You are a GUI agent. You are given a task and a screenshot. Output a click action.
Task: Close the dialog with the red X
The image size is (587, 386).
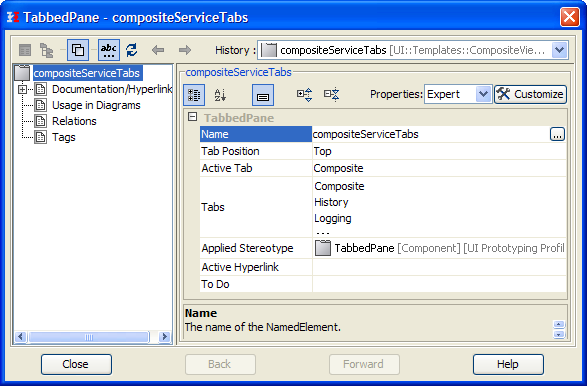point(569,17)
